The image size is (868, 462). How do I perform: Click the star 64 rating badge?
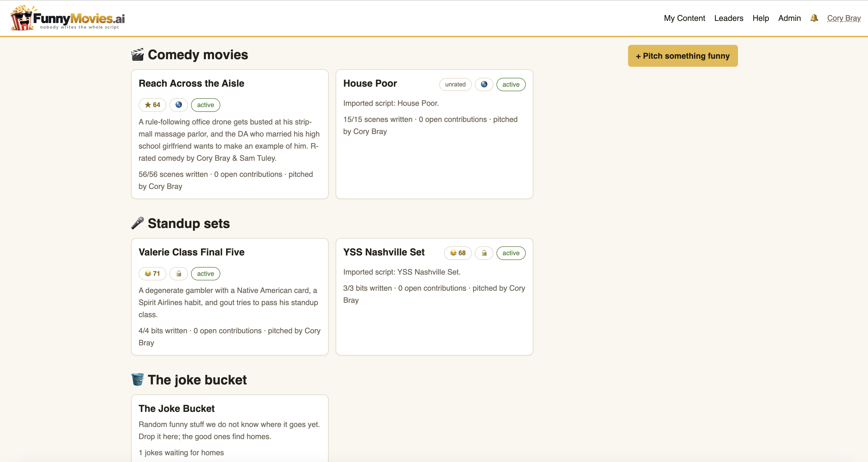[152, 105]
